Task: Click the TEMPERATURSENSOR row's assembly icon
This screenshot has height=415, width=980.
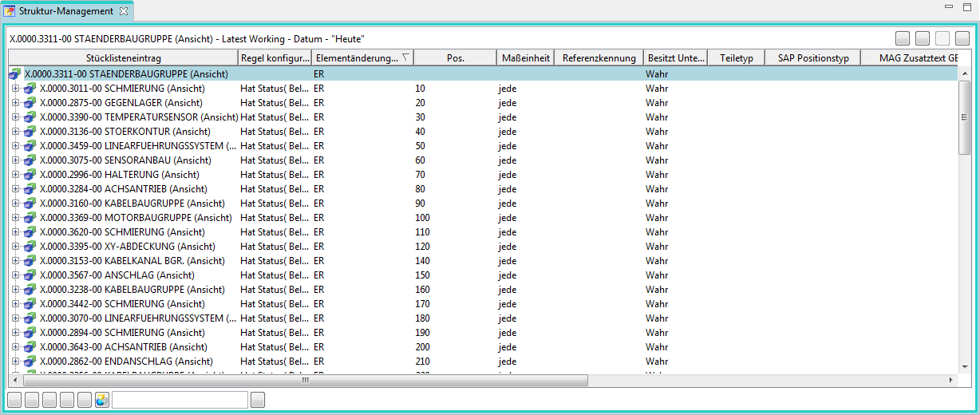Action: pos(30,117)
